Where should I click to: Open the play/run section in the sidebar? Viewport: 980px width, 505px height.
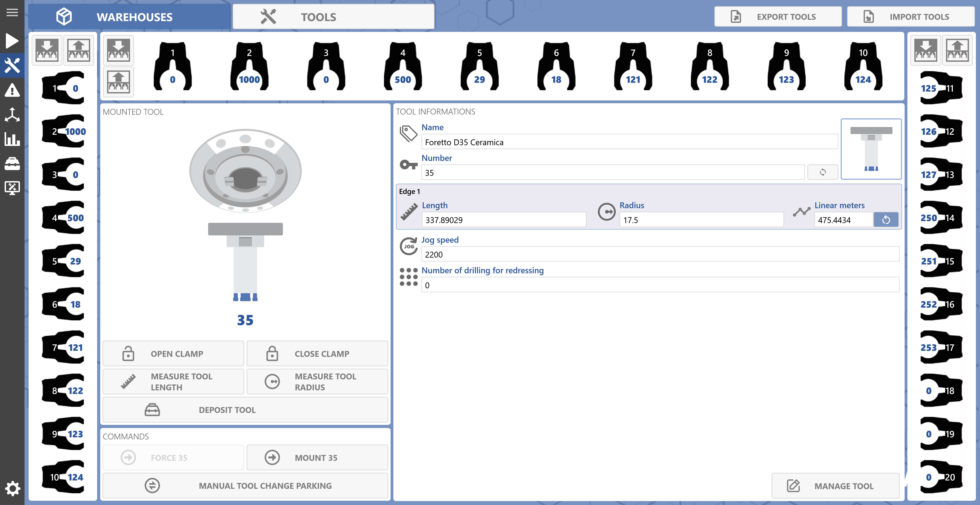pyautogui.click(x=12, y=41)
